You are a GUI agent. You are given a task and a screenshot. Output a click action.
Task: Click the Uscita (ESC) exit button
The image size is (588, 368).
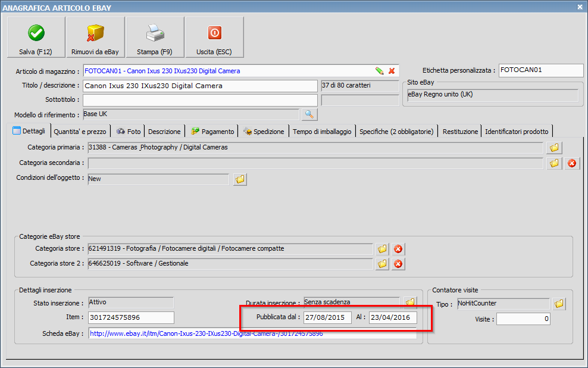click(214, 37)
